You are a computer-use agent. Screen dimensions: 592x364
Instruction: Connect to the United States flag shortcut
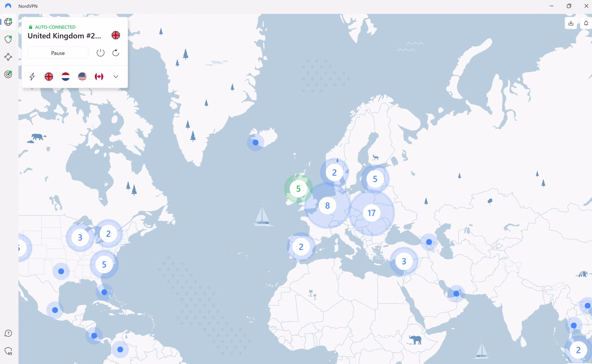coord(82,77)
